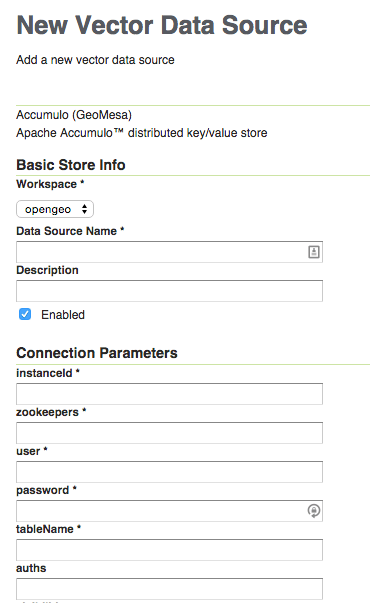Click the tableName input field
370x603 pixels.
click(169, 550)
